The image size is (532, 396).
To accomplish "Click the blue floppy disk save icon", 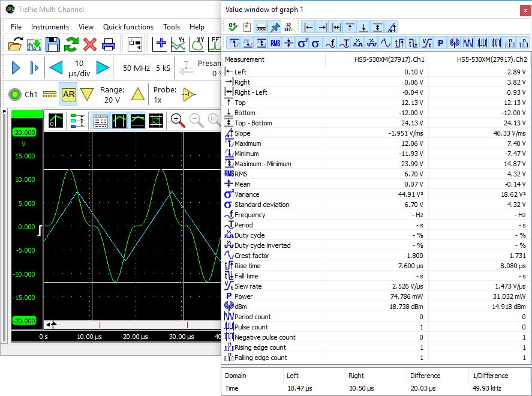I will [x=53, y=44].
